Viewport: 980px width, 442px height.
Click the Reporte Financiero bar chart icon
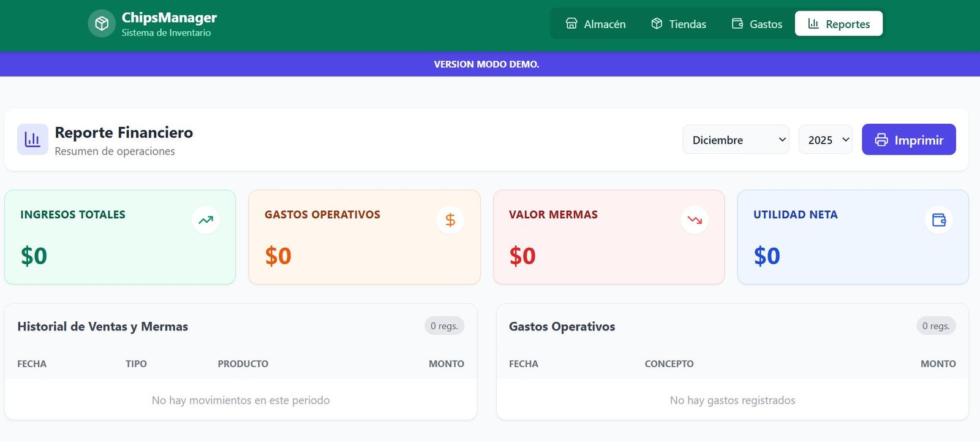pyautogui.click(x=32, y=140)
